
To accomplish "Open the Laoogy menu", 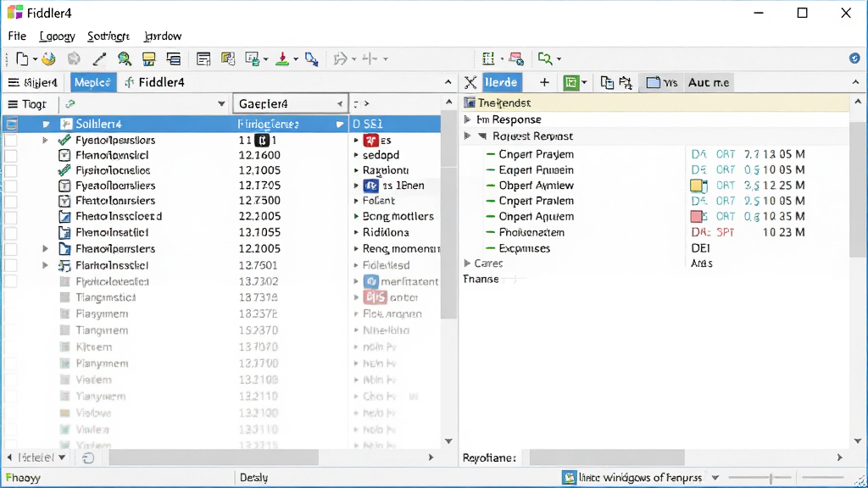I will (57, 36).
